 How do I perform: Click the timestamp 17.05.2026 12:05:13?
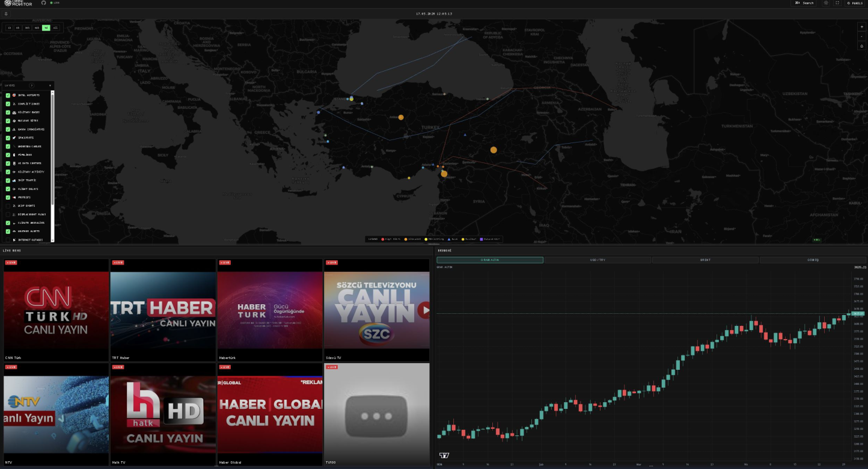[x=434, y=13]
